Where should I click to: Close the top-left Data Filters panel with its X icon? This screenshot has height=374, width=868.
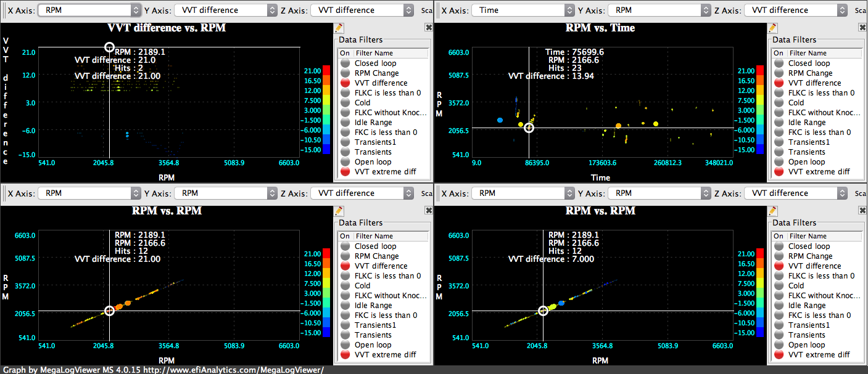click(x=428, y=27)
